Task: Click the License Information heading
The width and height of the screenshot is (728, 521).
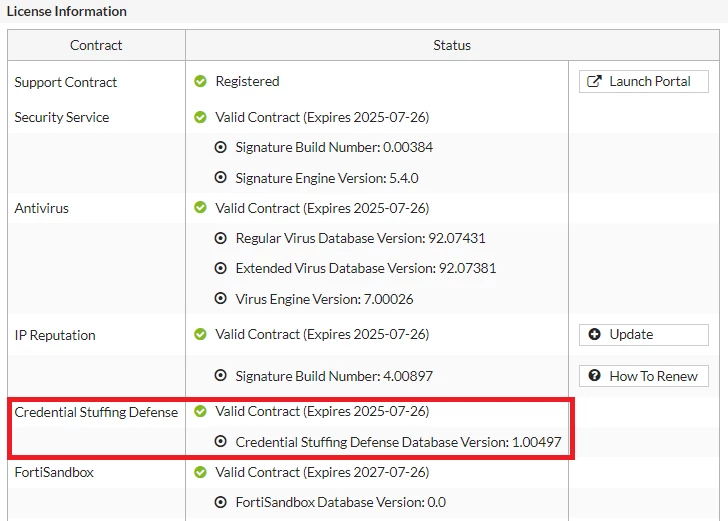Action: tap(66, 11)
